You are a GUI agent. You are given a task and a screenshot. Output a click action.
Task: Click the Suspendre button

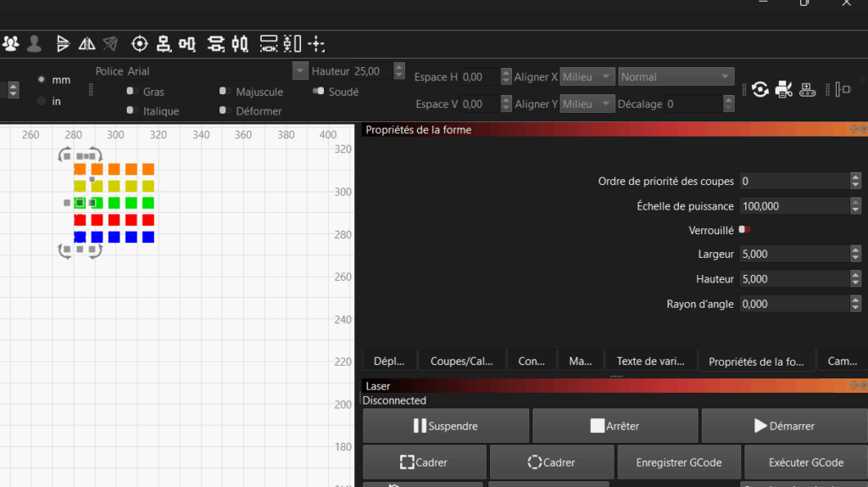446,426
